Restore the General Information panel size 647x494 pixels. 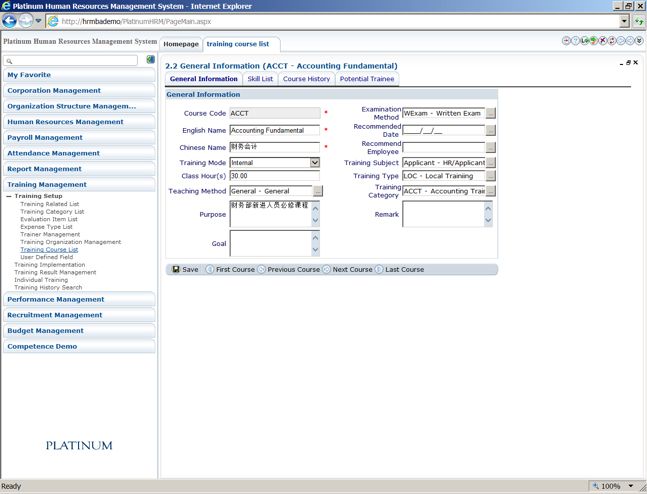pos(628,63)
